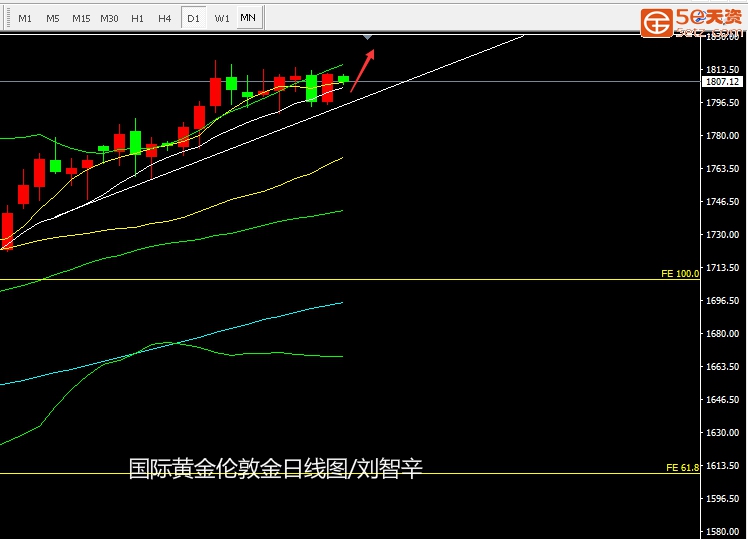Click the 1580.00 price scale value
Viewport: 748px width, 539px height.
pos(722,531)
